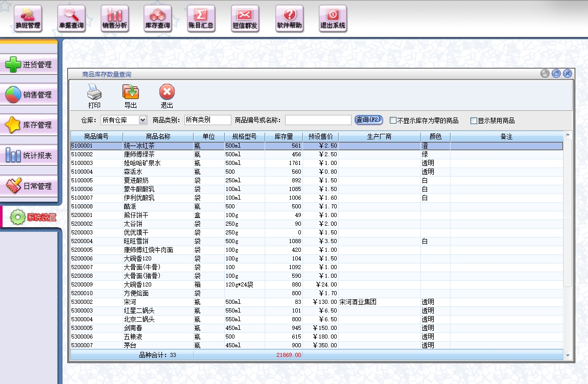Click the red 退出 exit button
The image size is (588, 384).
pos(167,93)
